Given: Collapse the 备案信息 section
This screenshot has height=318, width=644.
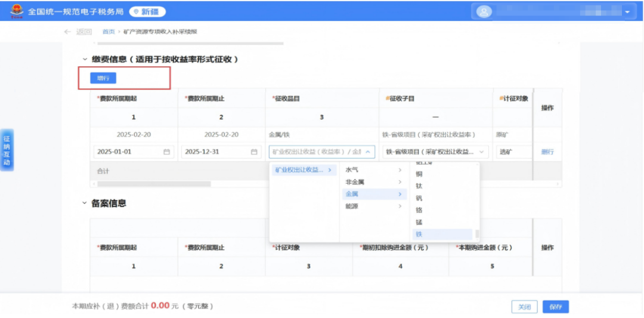Looking at the screenshot, I should click(x=85, y=203).
